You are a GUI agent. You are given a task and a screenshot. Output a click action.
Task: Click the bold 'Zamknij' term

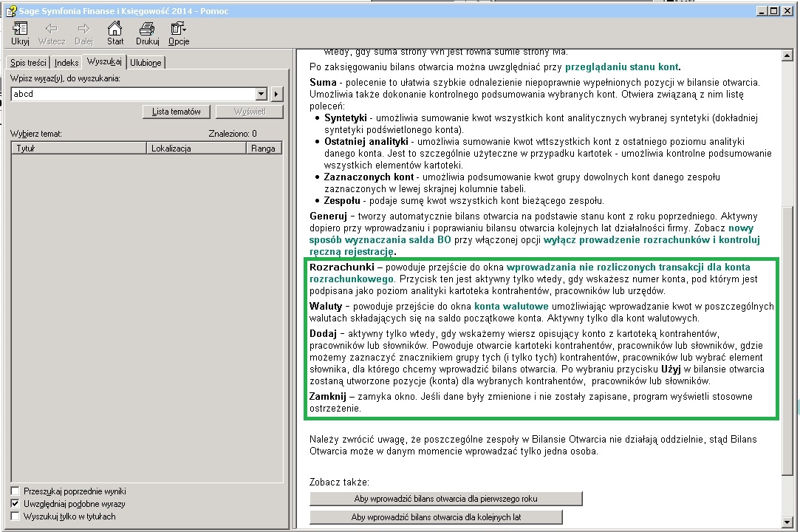coord(328,396)
